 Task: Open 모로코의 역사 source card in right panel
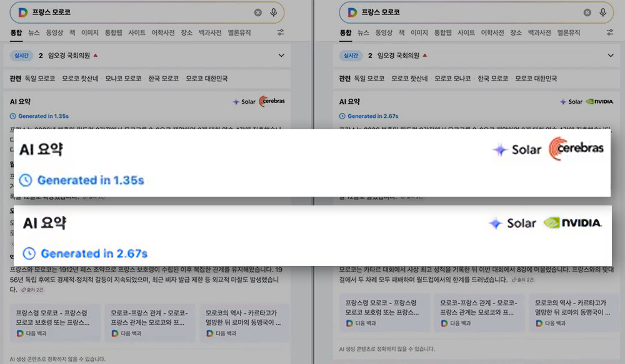click(574, 313)
